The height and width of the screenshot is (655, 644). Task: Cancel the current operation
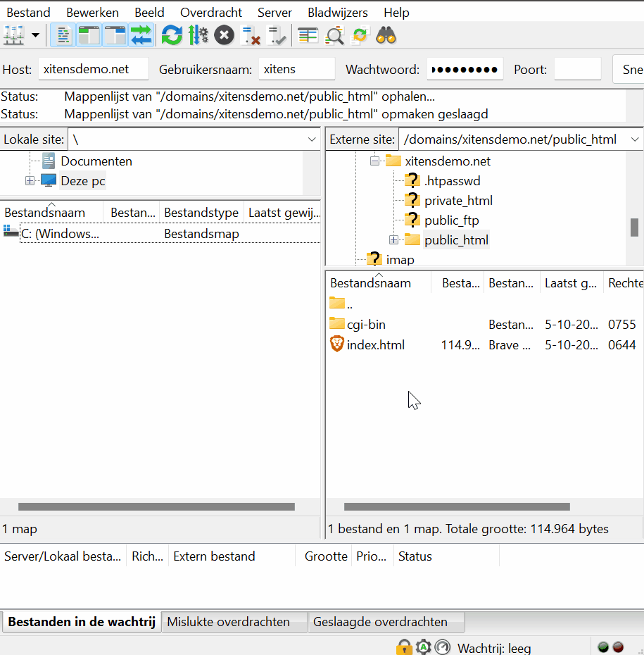(224, 35)
